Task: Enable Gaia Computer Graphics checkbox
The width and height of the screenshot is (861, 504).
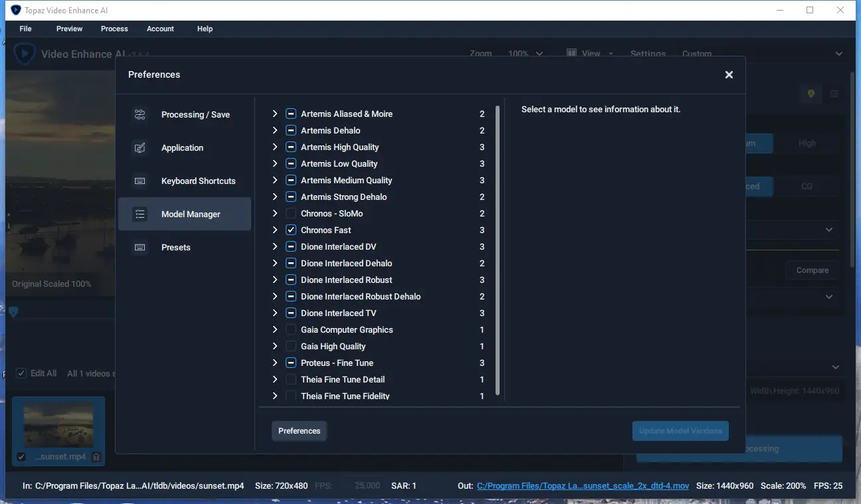Action: point(291,329)
